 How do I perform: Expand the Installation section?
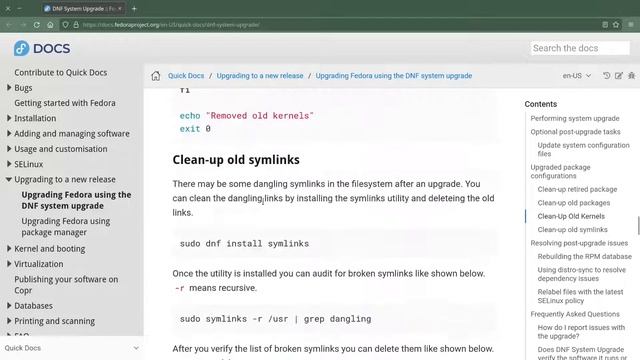pos(9,118)
